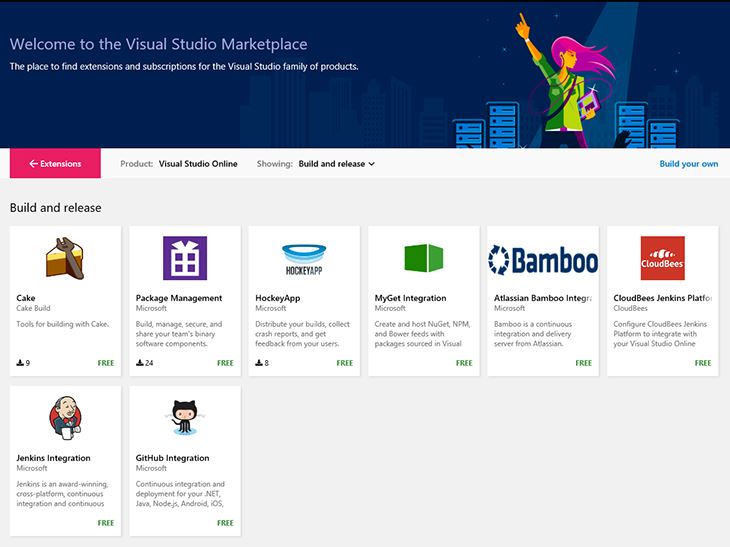Image resolution: width=730 pixels, height=547 pixels.
Task: Open the GitHub Integration extension title
Action: pyautogui.click(x=172, y=458)
